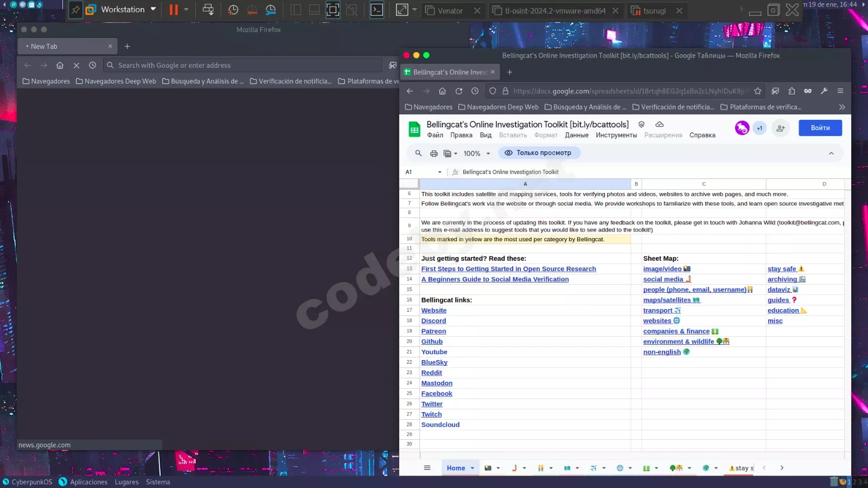The image size is (868, 488).
Task: Click the left Firefox search address bar
Action: [x=243, y=65]
